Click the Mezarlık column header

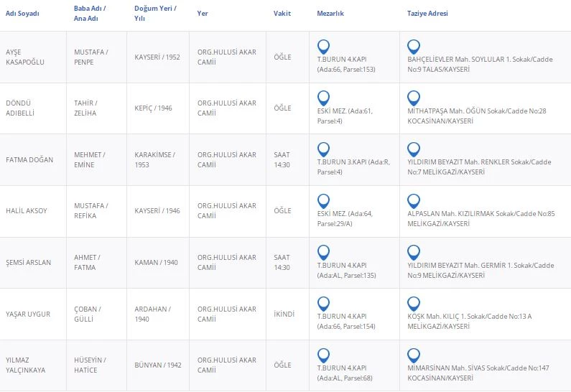[331, 14]
